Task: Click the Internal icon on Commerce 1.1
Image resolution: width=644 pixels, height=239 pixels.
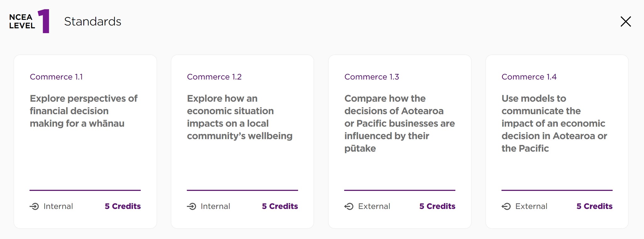Action: pos(34,206)
